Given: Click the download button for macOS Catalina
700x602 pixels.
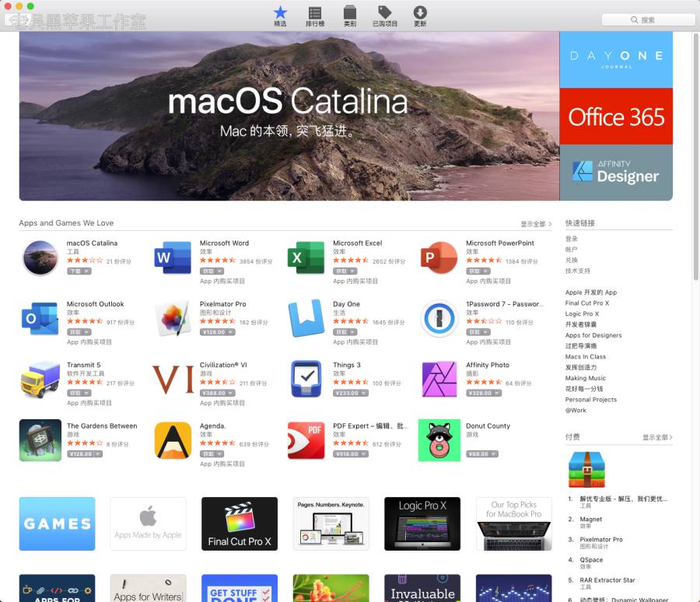Looking at the screenshot, I should (79, 271).
